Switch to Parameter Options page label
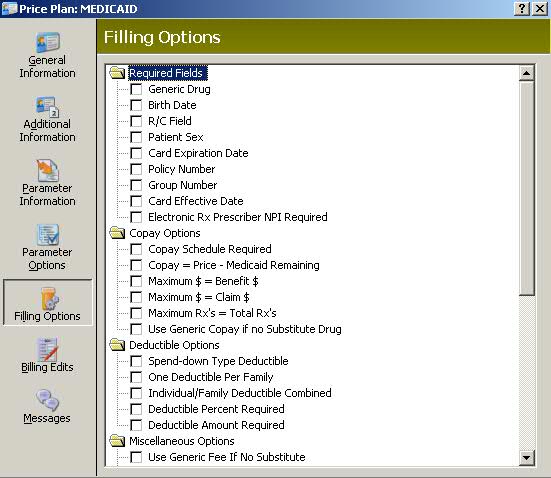Screen dimensions: 551x478 click(47, 258)
